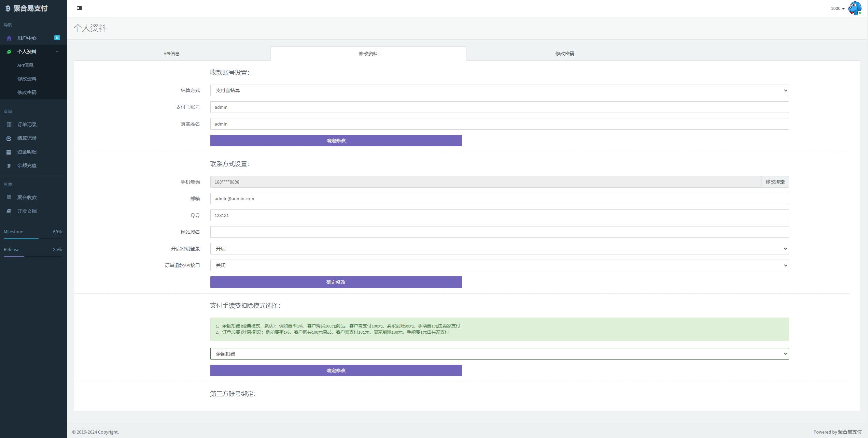
Task: Click 确定修改 under 联系方式设置
Action: pyautogui.click(x=336, y=282)
